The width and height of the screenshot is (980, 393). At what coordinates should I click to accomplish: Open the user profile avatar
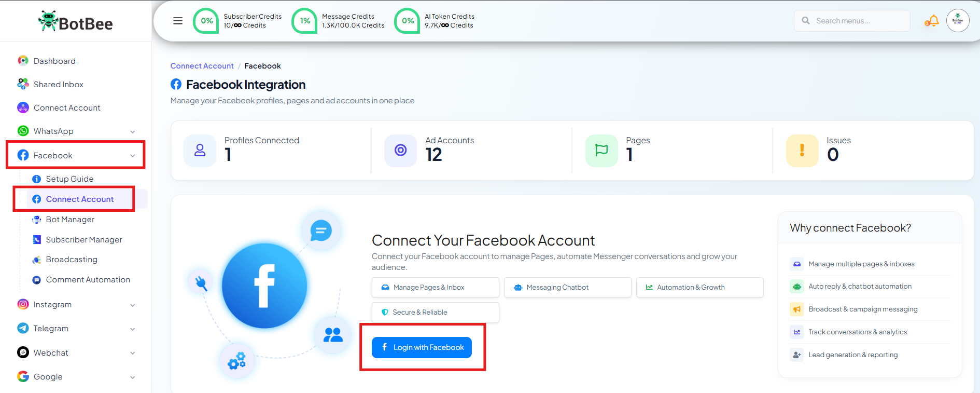click(958, 21)
